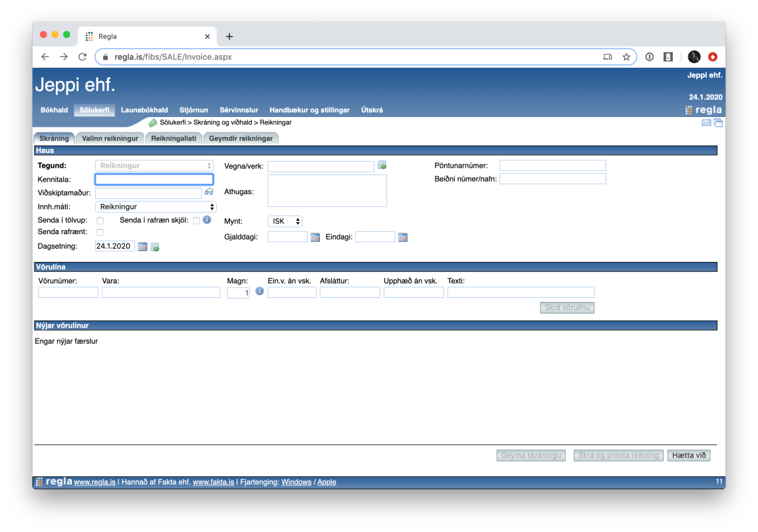Open the Launabókhald menu
Image resolution: width=758 pixels, height=532 pixels.
click(144, 110)
